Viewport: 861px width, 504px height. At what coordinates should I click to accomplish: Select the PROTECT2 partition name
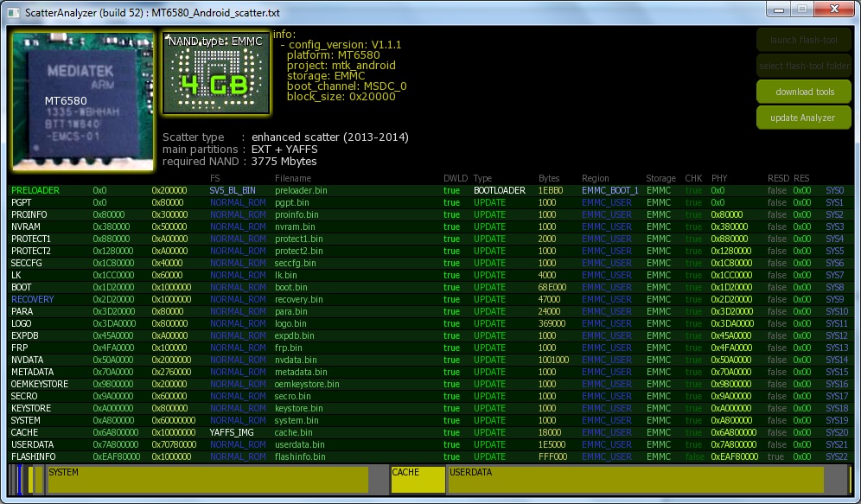pyautogui.click(x=31, y=251)
